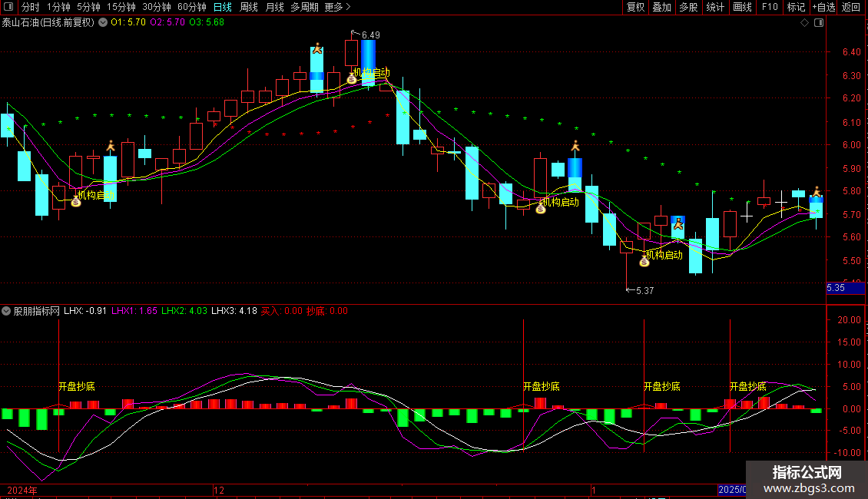Click the 抄底: 0.00 readout

(327, 311)
